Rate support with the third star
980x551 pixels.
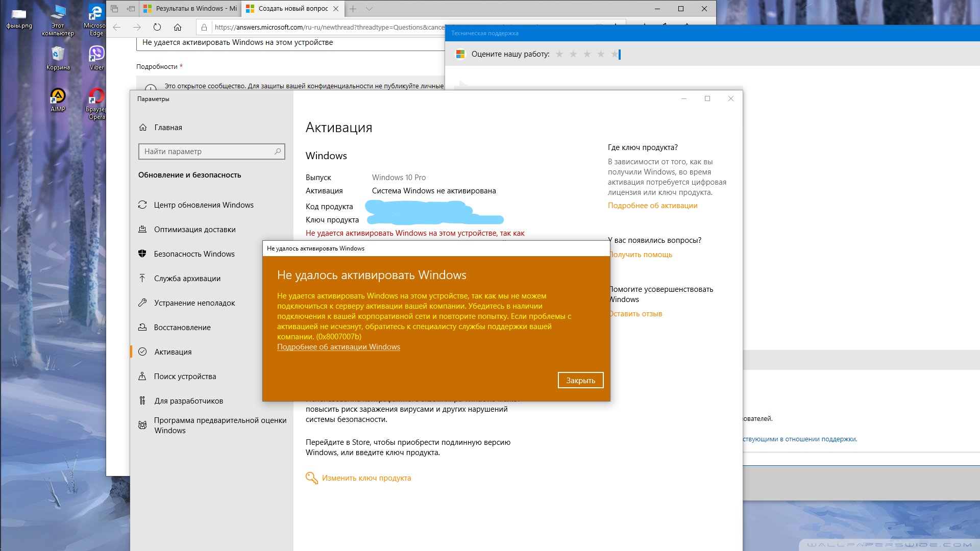[x=587, y=54]
